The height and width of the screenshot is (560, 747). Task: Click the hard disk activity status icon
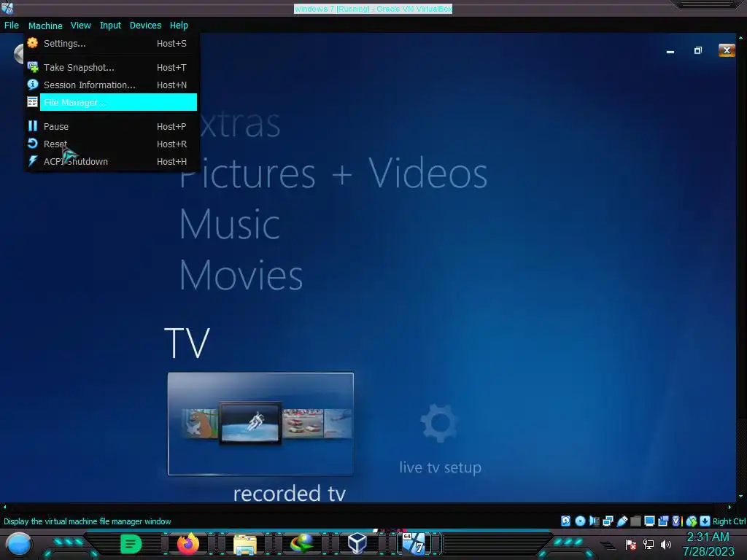point(565,521)
